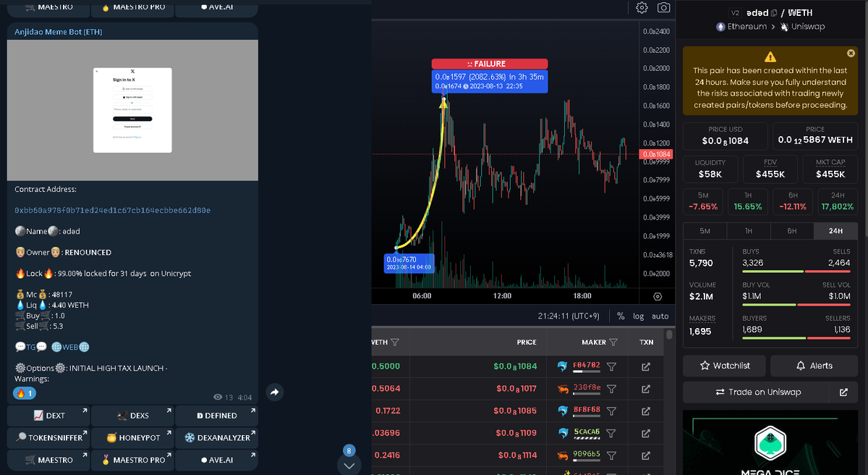Screen dimensions: 868x475
Task: Select the 6H -12.11% change box
Action: click(793, 201)
